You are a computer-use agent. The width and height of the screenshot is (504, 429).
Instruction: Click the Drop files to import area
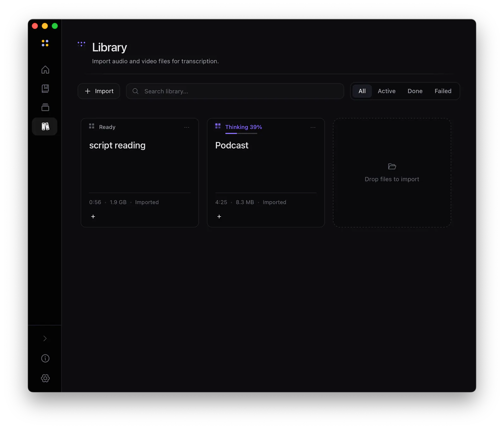(392, 173)
